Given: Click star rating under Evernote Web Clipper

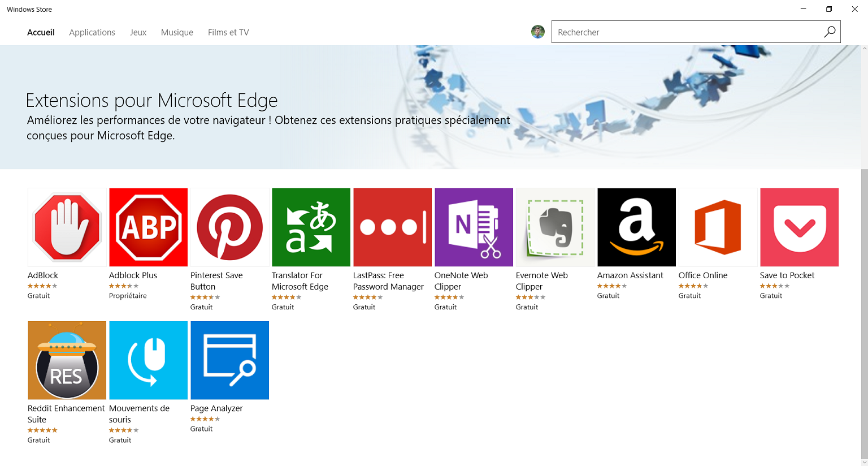Looking at the screenshot, I should [x=531, y=297].
